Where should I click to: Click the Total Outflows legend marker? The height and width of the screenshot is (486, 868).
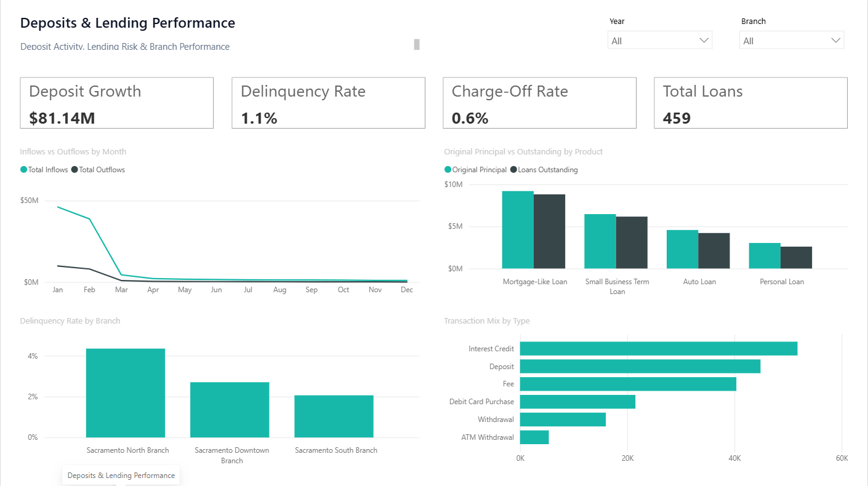click(x=75, y=170)
